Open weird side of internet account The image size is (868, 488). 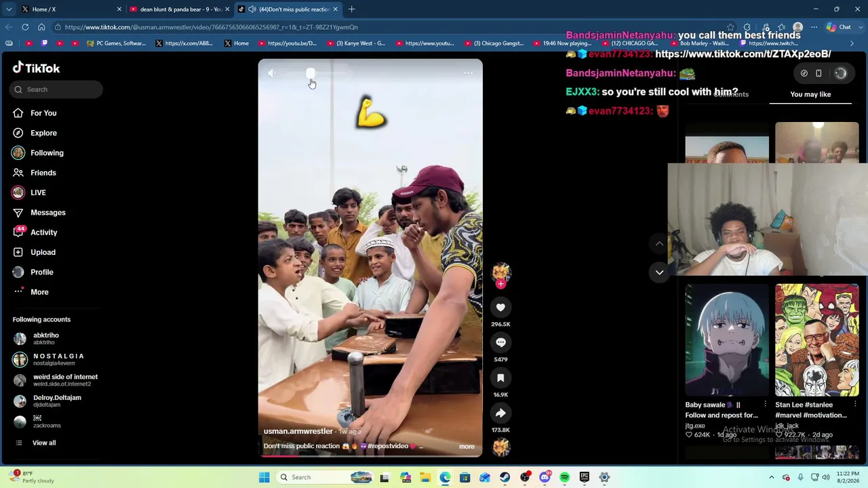pos(56,380)
